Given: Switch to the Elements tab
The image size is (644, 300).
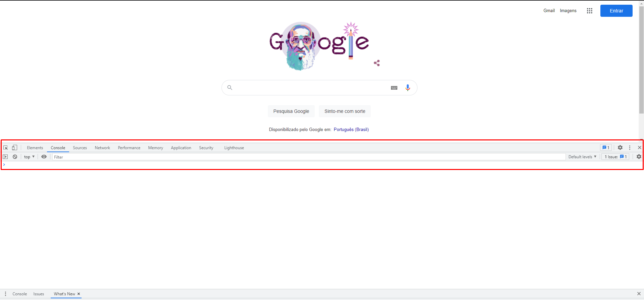Looking at the screenshot, I should click(x=35, y=147).
